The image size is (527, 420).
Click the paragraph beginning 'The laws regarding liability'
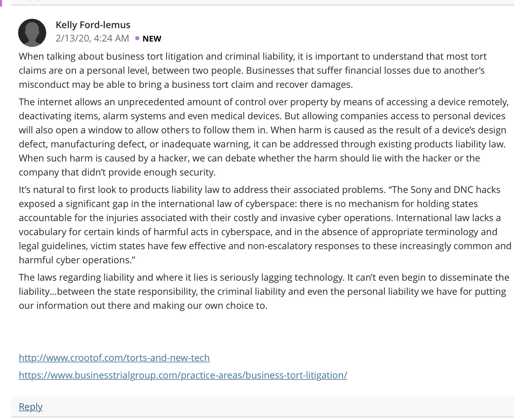(x=264, y=291)
